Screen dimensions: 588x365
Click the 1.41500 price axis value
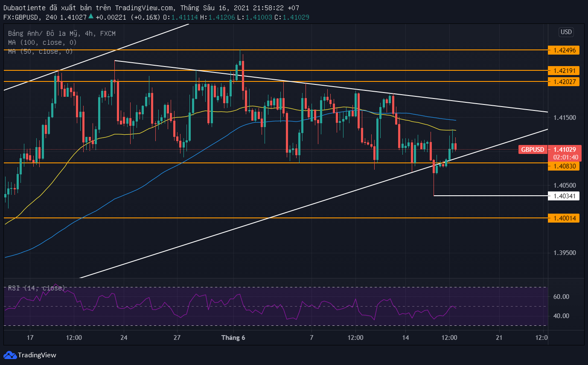point(565,118)
